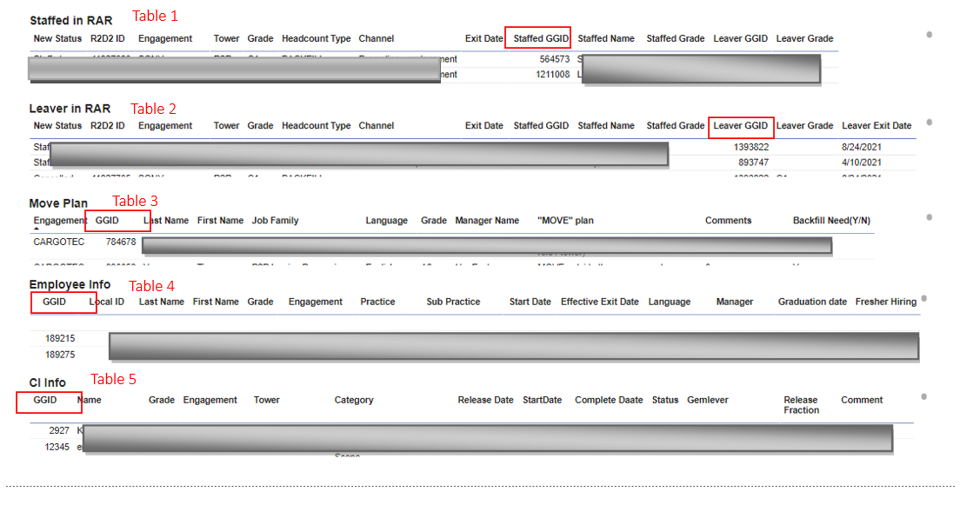Screen dimensions: 980x505
Task: Click GGID header in Employee Info table
Action: click(55, 302)
